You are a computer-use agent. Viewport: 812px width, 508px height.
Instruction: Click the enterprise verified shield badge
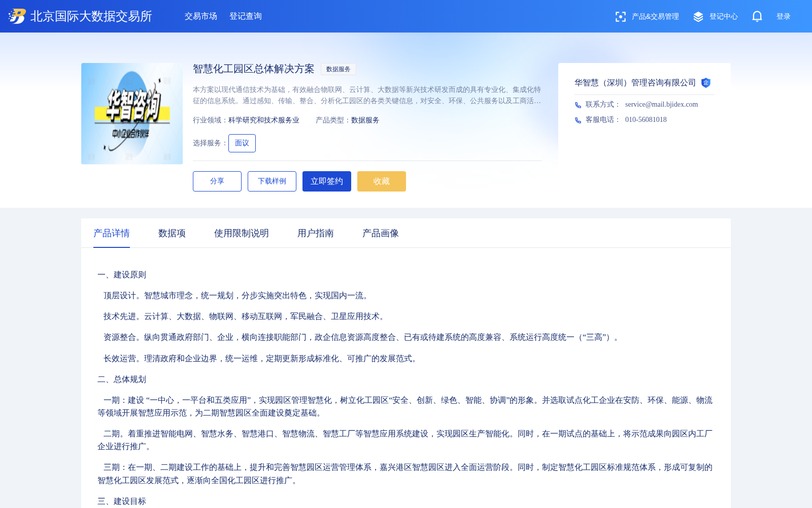(706, 83)
